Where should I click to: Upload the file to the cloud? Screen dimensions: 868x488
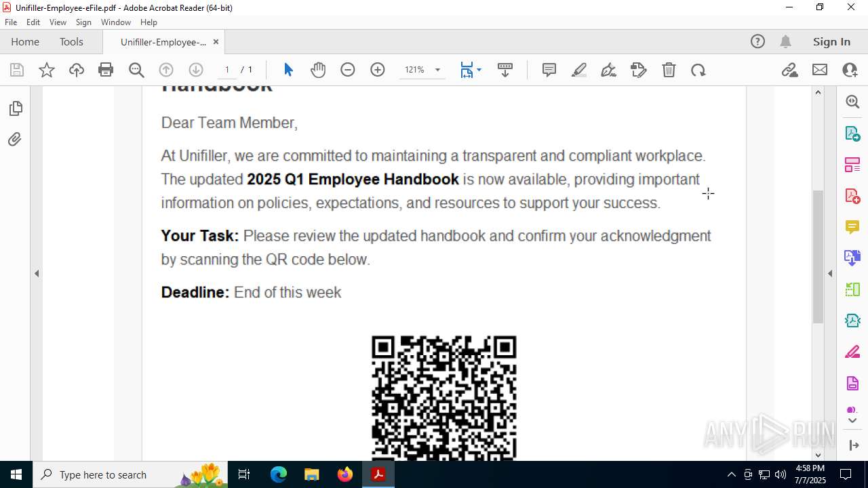(x=77, y=70)
